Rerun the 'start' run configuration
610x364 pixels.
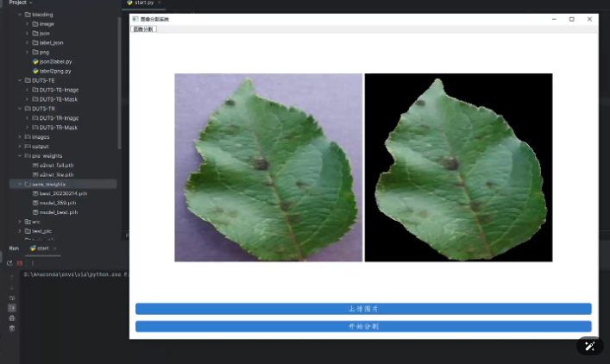pyautogui.click(x=9, y=263)
